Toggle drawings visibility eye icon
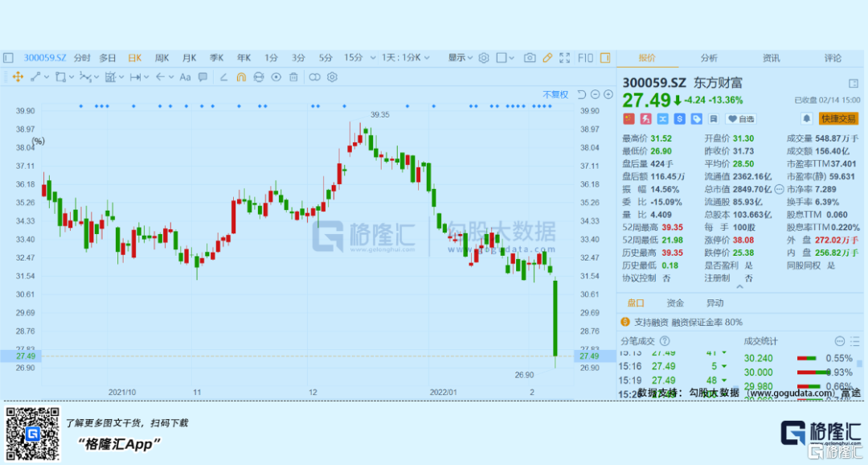 click(276, 77)
